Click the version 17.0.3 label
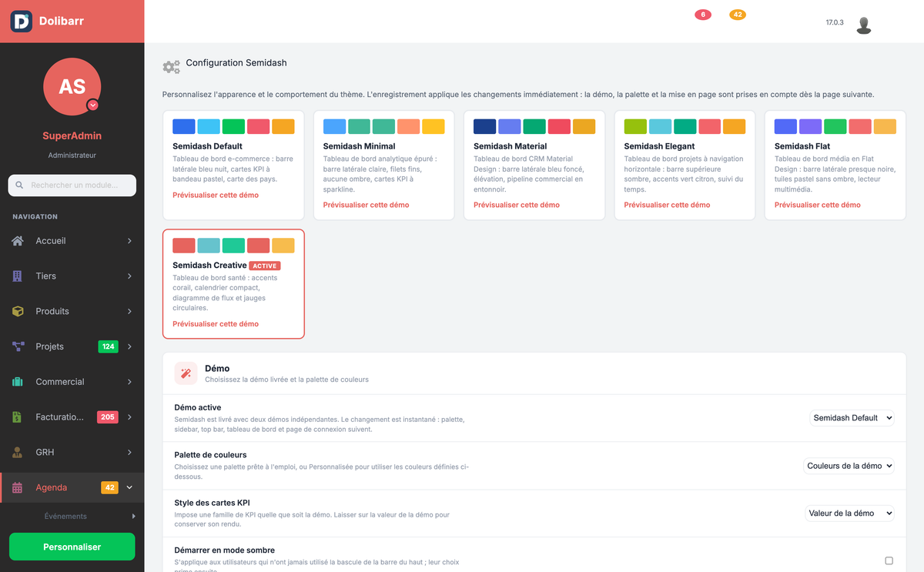Screen dimensions: 924x572 pos(835,23)
